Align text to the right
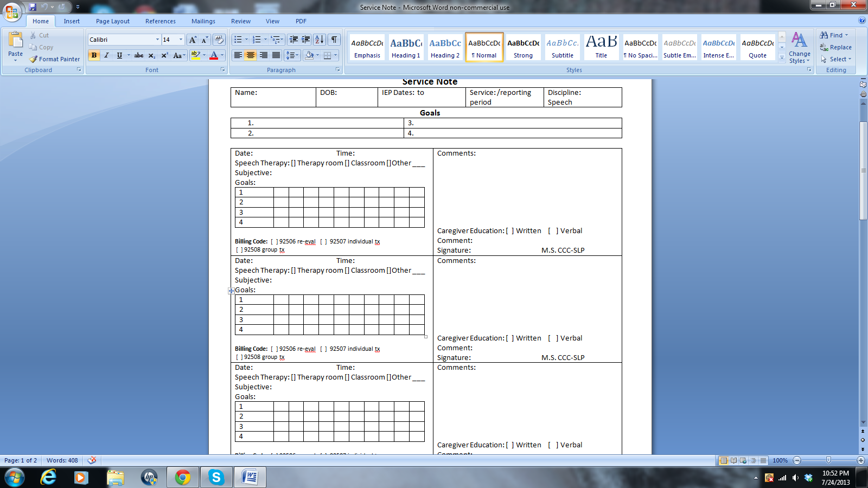The width and height of the screenshot is (868, 488). tap(264, 55)
